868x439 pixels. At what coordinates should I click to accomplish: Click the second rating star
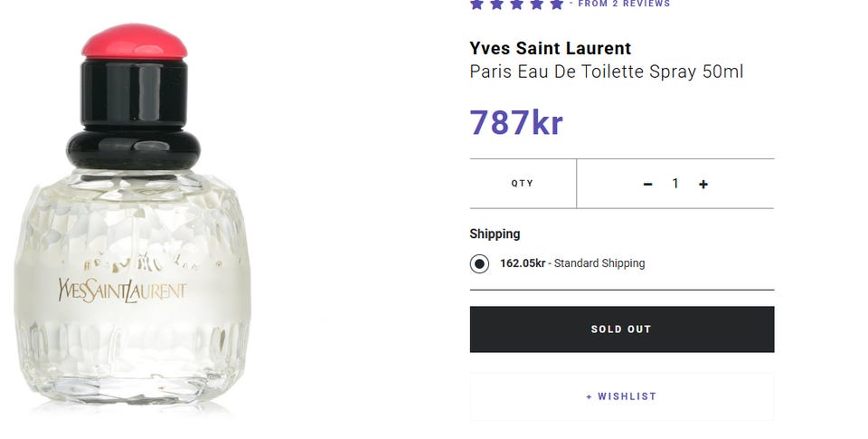click(496, 4)
